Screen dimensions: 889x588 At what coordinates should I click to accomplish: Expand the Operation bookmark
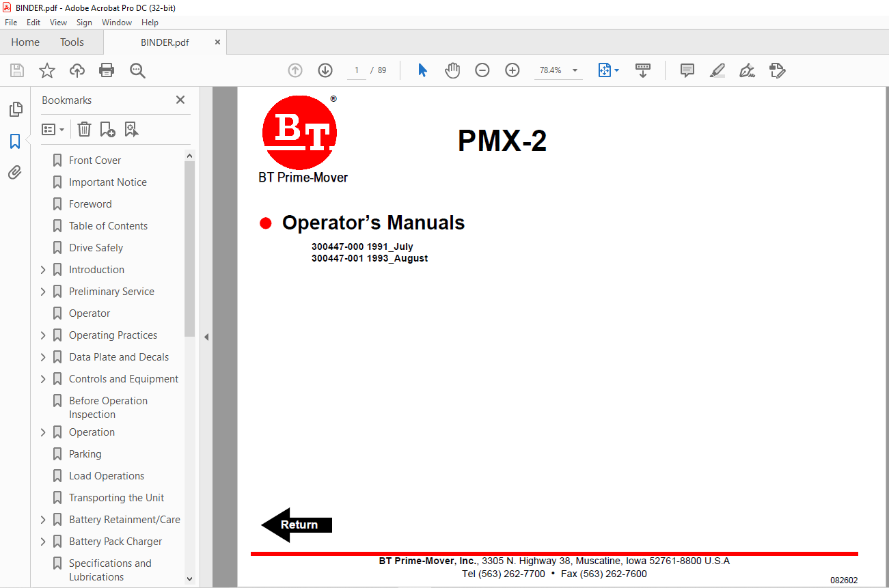point(43,432)
